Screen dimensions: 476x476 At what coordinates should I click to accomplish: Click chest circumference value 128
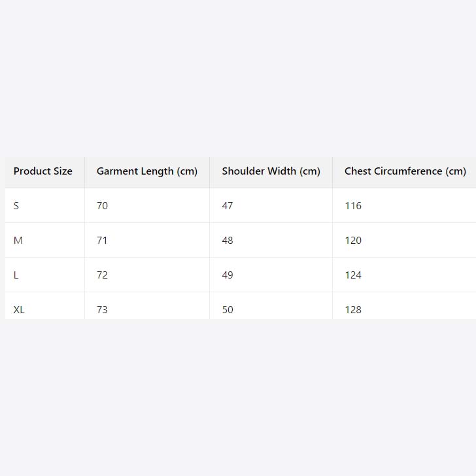353,309
